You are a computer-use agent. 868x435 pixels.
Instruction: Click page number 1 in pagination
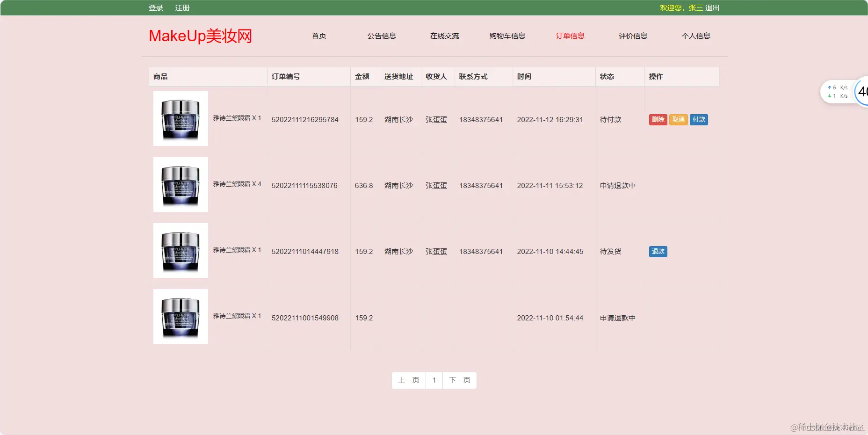[434, 380]
